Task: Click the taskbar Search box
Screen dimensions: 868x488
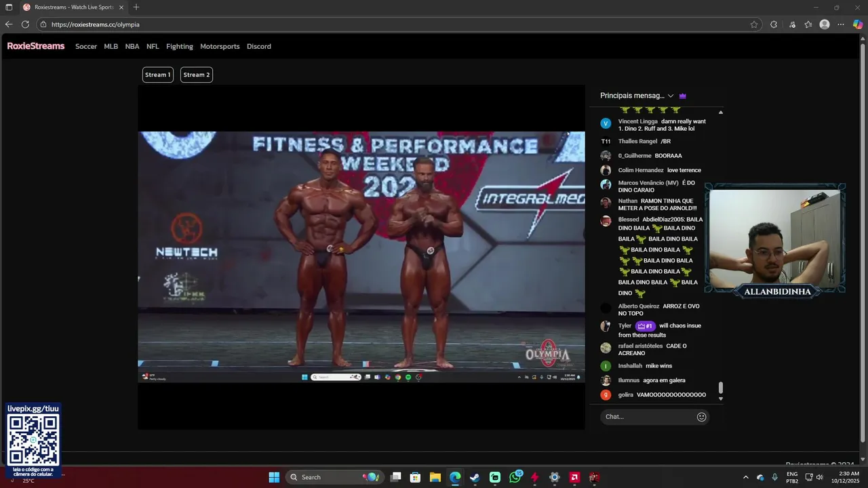Action: (x=334, y=477)
